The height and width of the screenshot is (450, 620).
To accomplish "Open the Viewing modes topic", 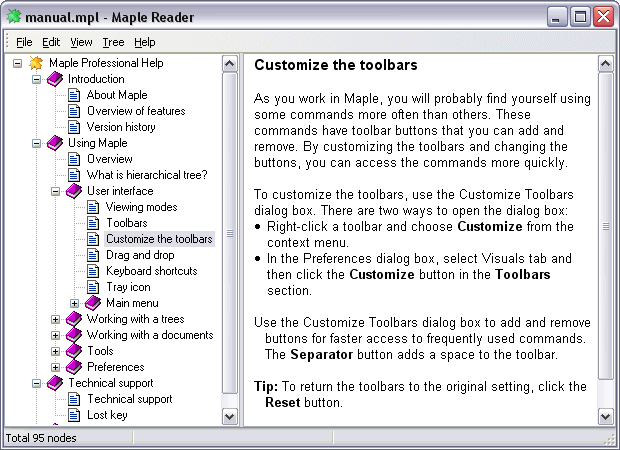I will [x=142, y=207].
